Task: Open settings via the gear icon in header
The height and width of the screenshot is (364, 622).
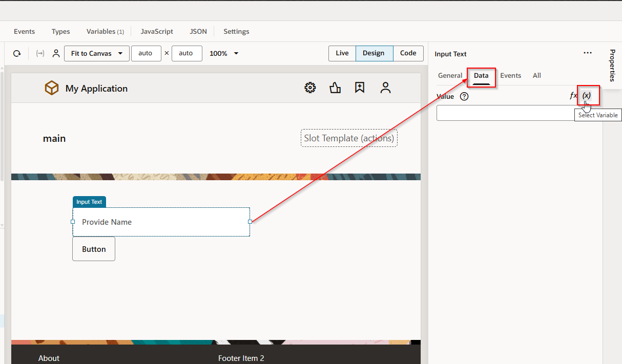Action: click(x=310, y=88)
